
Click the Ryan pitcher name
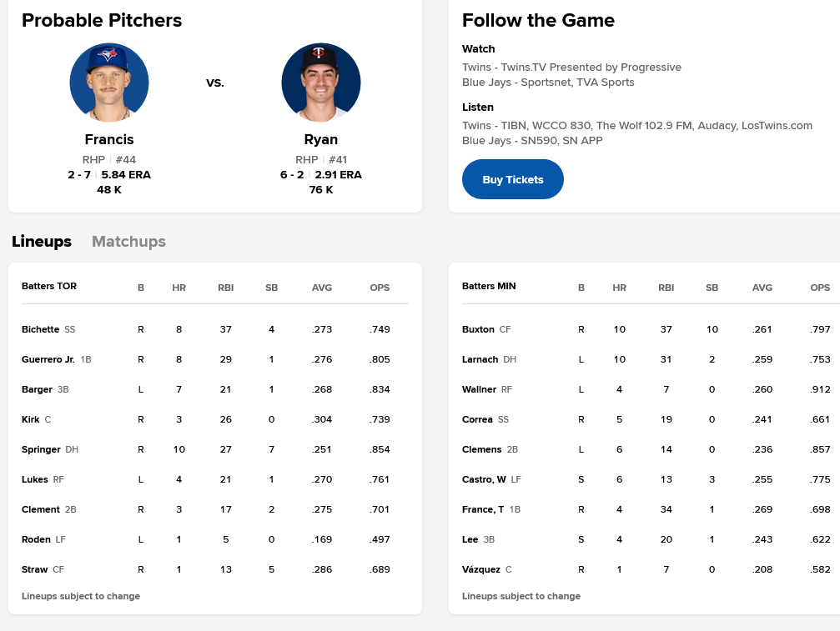(x=321, y=139)
